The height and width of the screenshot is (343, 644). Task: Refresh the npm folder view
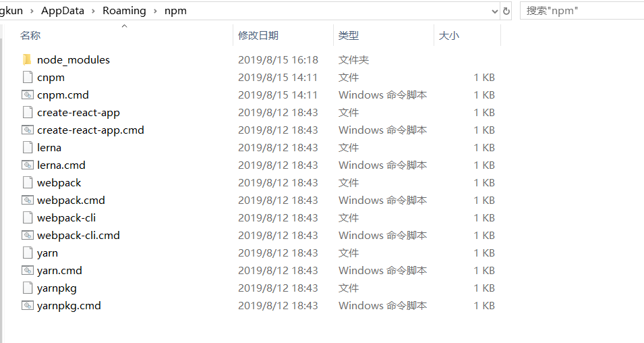(506, 11)
